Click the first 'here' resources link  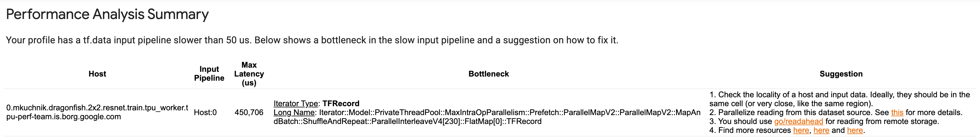[801, 131]
